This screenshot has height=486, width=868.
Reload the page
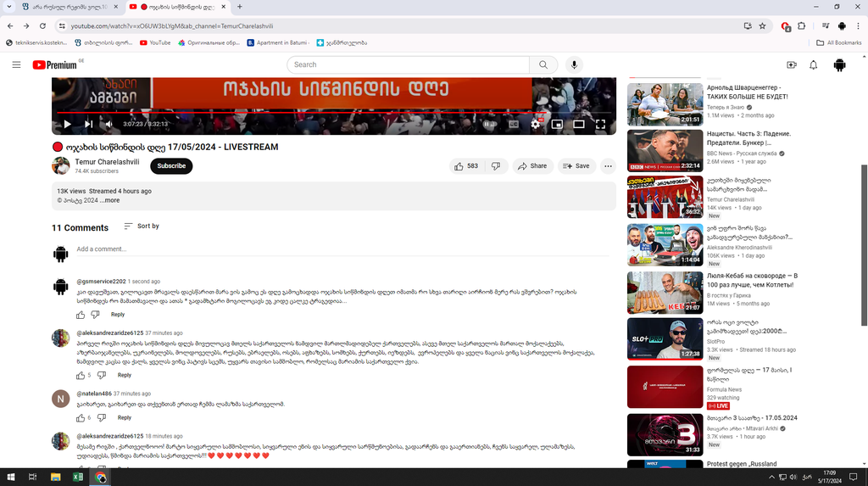tap(42, 25)
